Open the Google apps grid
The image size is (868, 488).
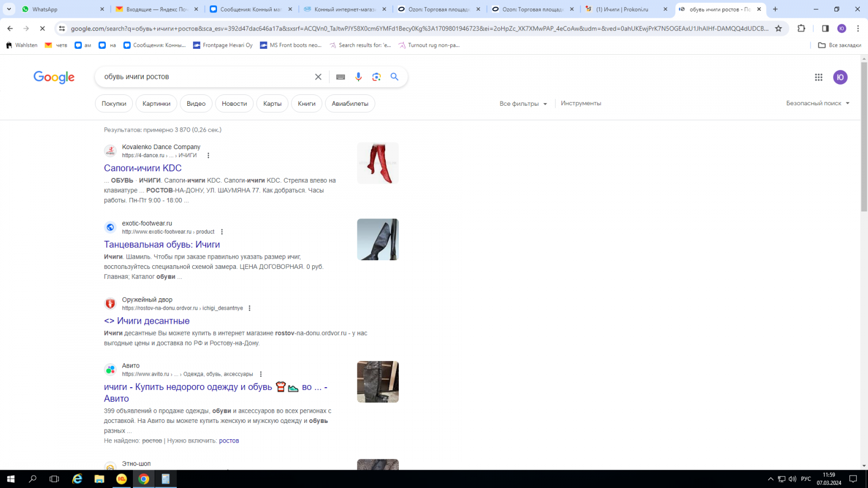[819, 78]
